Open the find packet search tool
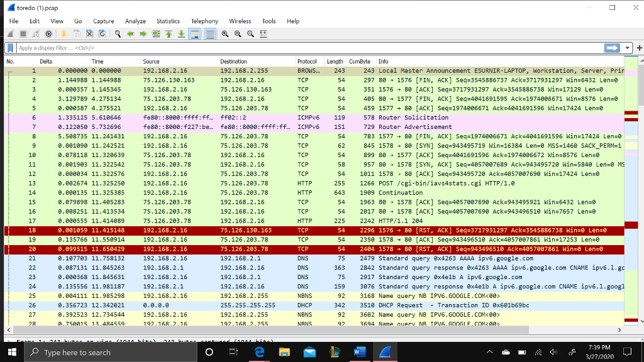The width and height of the screenshot is (644, 362). (x=116, y=33)
